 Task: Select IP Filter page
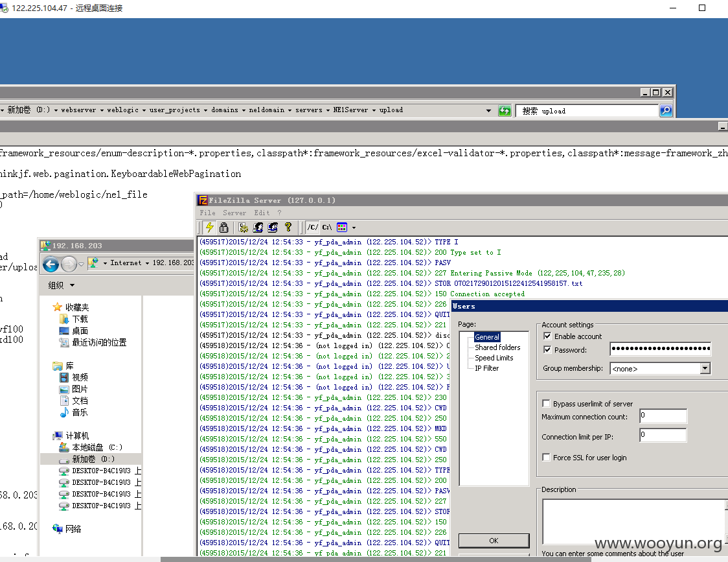click(486, 368)
